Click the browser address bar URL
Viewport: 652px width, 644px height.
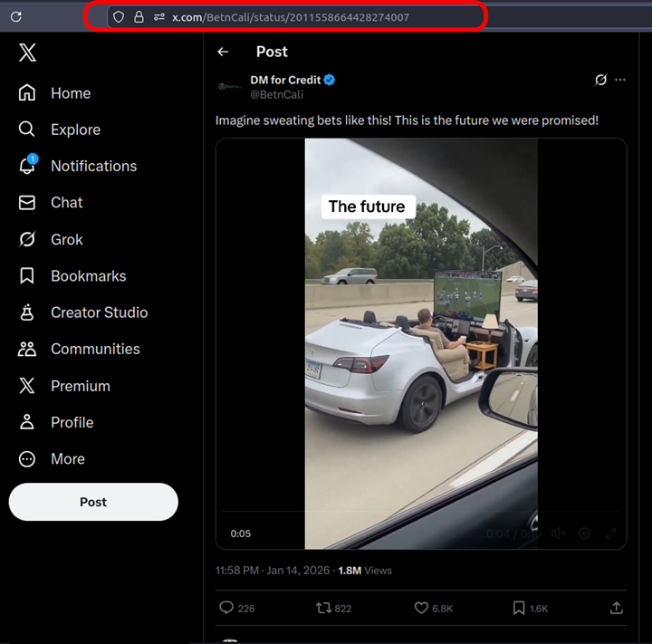tap(290, 16)
